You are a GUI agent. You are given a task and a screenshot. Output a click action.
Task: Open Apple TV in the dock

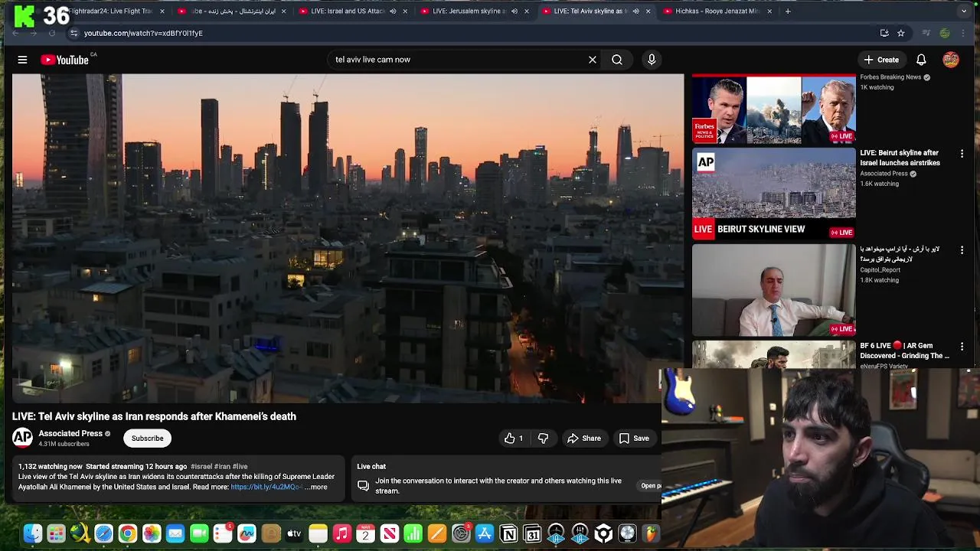[294, 533]
